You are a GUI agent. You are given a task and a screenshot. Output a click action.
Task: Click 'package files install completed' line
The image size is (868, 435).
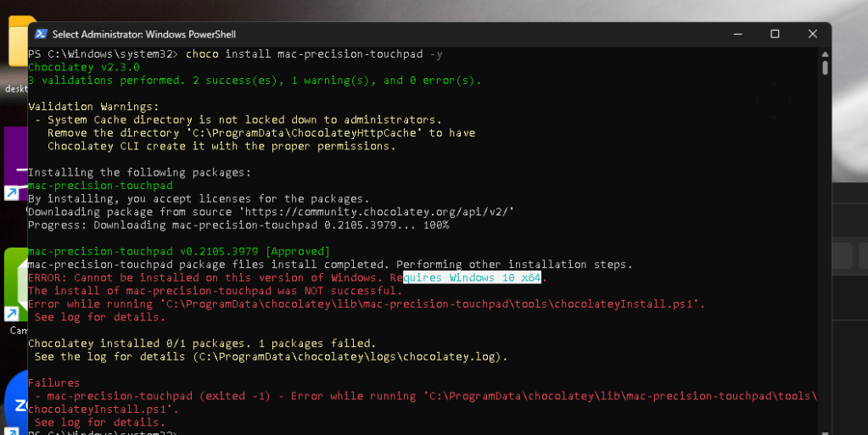pos(330,265)
